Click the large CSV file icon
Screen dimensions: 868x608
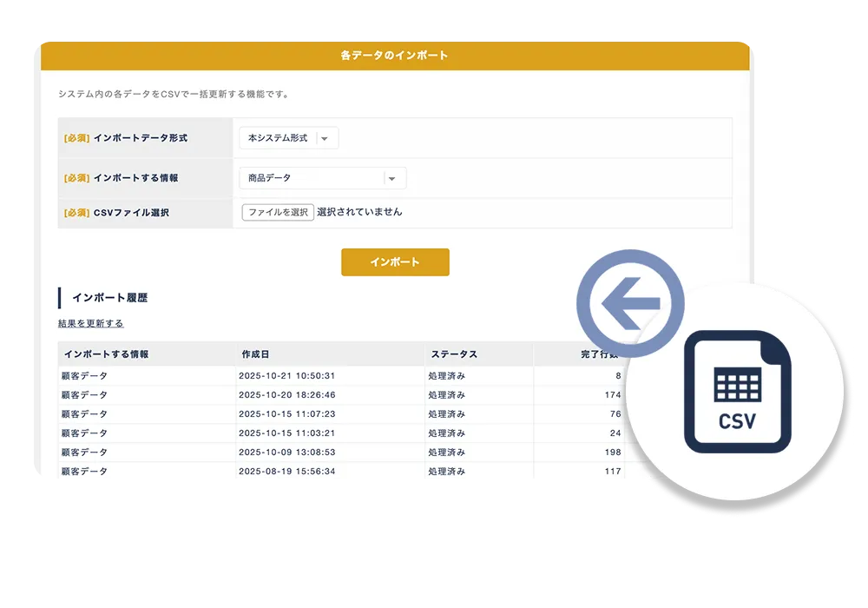tap(737, 392)
